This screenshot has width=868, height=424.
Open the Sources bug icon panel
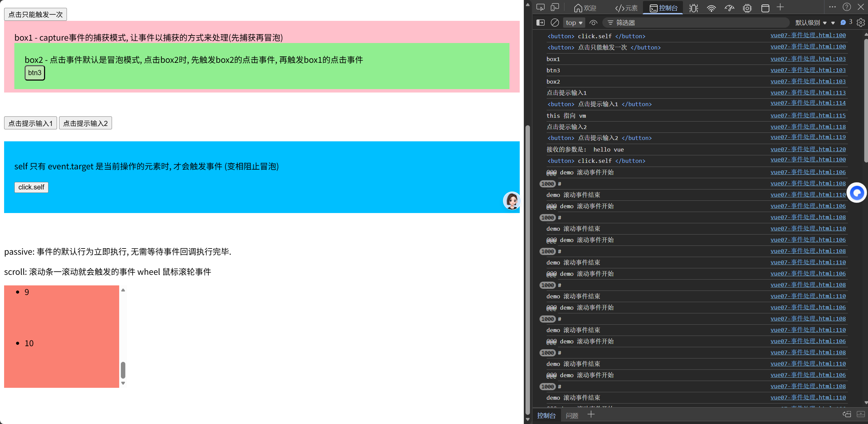click(694, 8)
